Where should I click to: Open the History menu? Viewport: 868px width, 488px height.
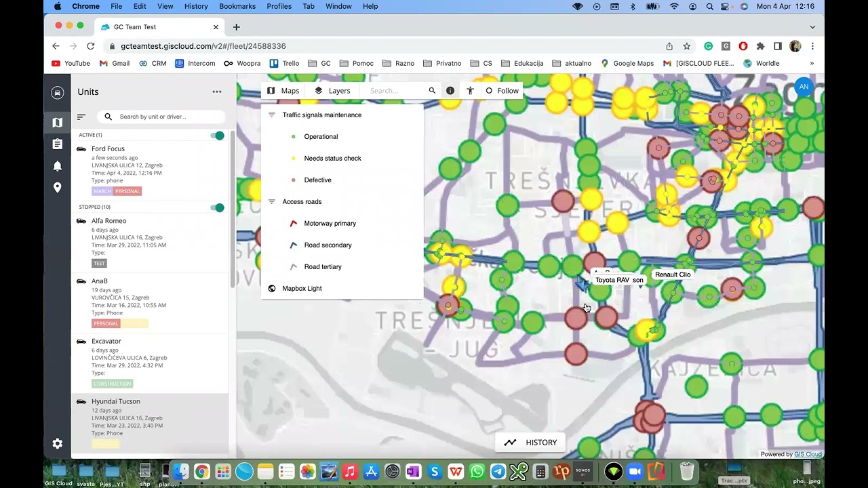(196, 6)
